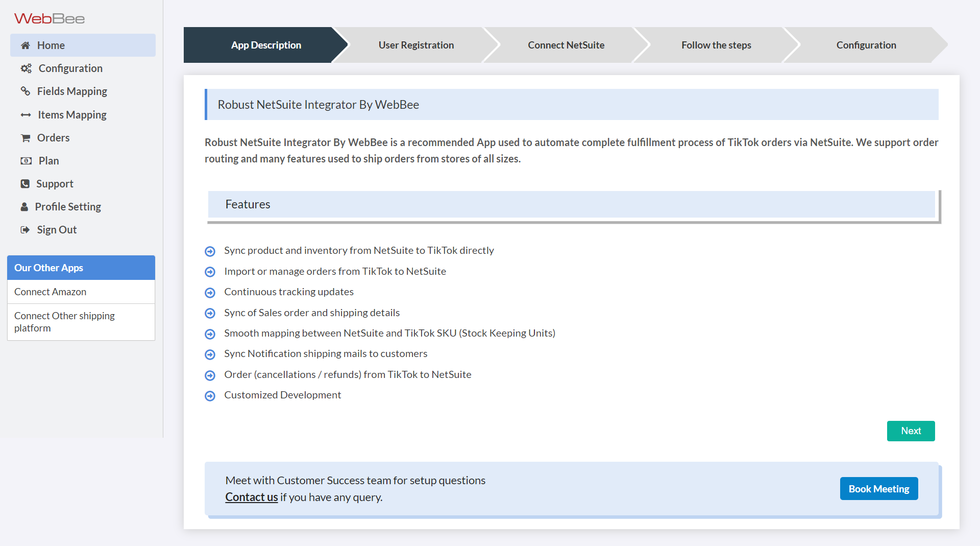Screen dimensions: 980x546
Task: Open the Contact us link
Action: point(251,497)
